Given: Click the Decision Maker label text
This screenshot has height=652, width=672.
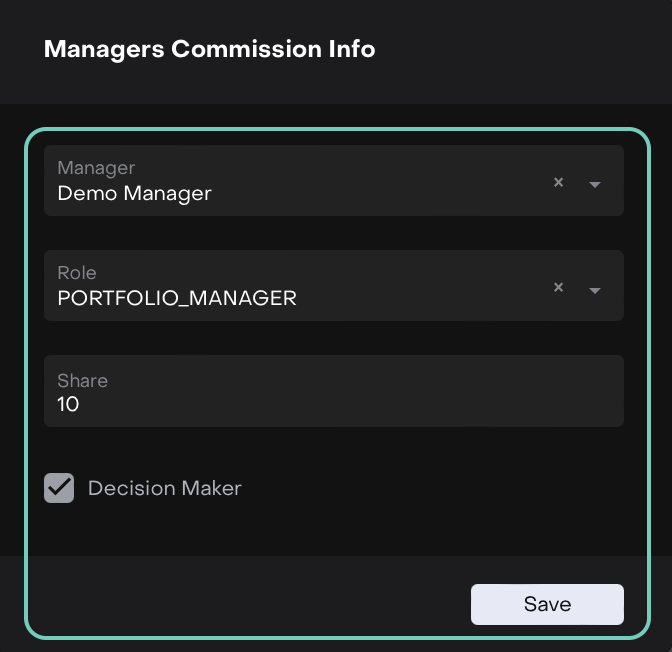Looking at the screenshot, I should 165,488.
